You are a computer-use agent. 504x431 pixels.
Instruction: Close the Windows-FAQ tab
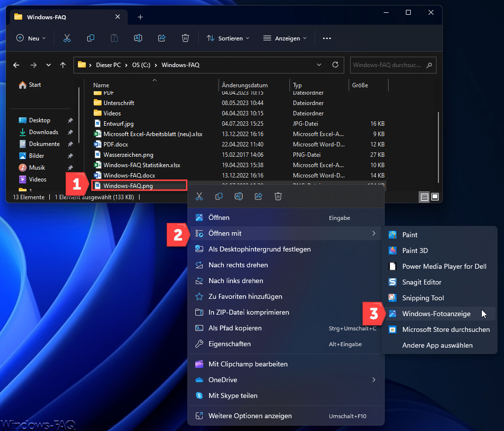tap(118, 17)
